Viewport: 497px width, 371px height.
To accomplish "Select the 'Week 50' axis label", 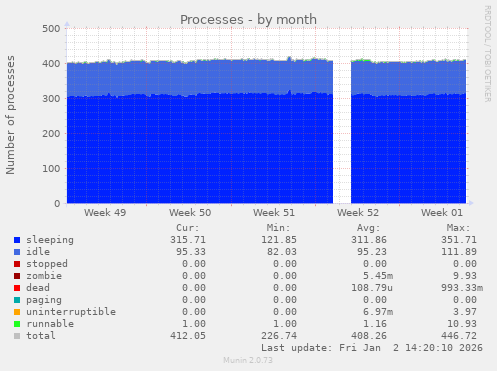I will point(190,213).
